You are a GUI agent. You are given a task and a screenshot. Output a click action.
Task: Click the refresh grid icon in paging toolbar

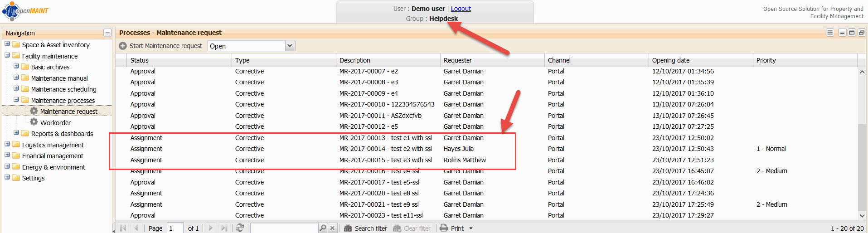point(240,228)
